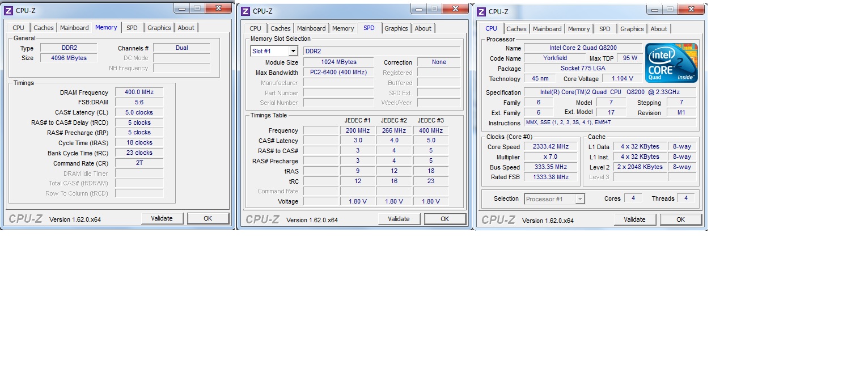This screenshot has width=868, height=385.
Task: Click the memory Size field 4096 MBytes
Action: coord(69,58)
